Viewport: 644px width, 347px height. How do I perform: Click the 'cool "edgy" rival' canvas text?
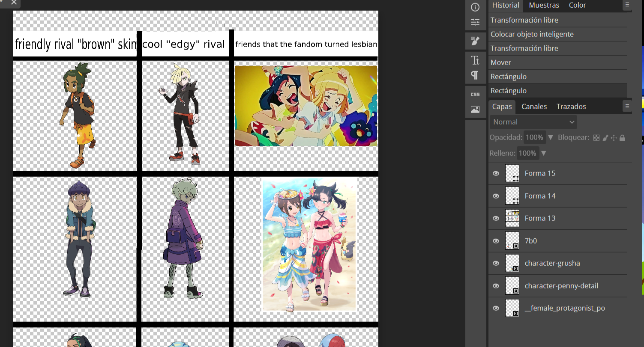pos(183,44)
